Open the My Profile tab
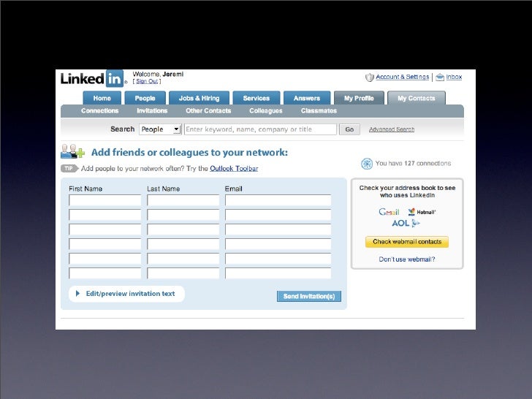532x399 pixels. [359, 98]
